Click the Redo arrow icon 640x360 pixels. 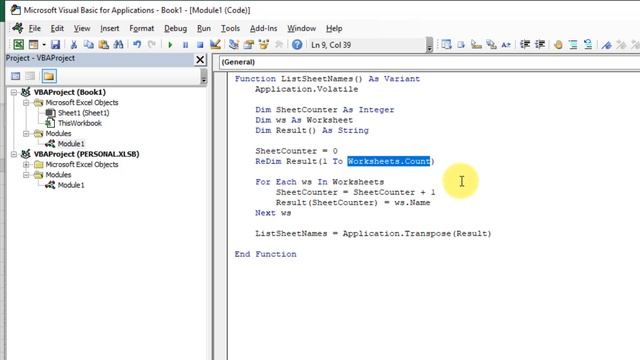pyautogui.click(x=152, y=44)
